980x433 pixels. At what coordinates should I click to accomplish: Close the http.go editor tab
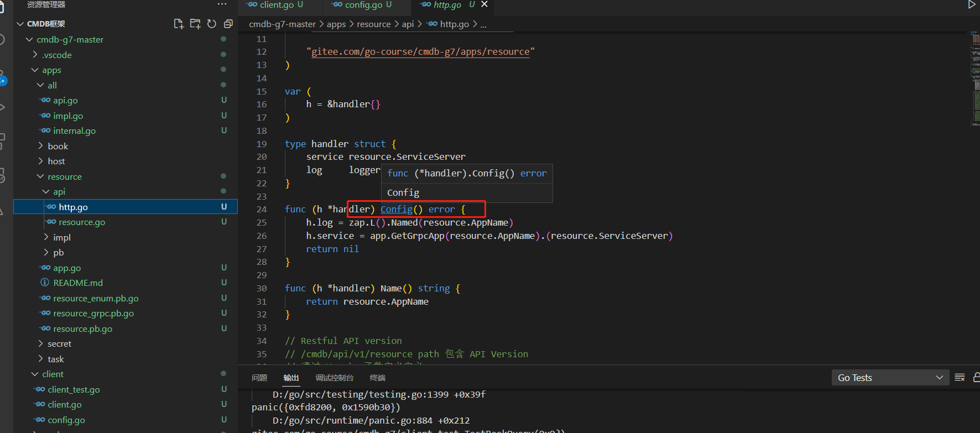pyautogui.click(x=484, y=4)
